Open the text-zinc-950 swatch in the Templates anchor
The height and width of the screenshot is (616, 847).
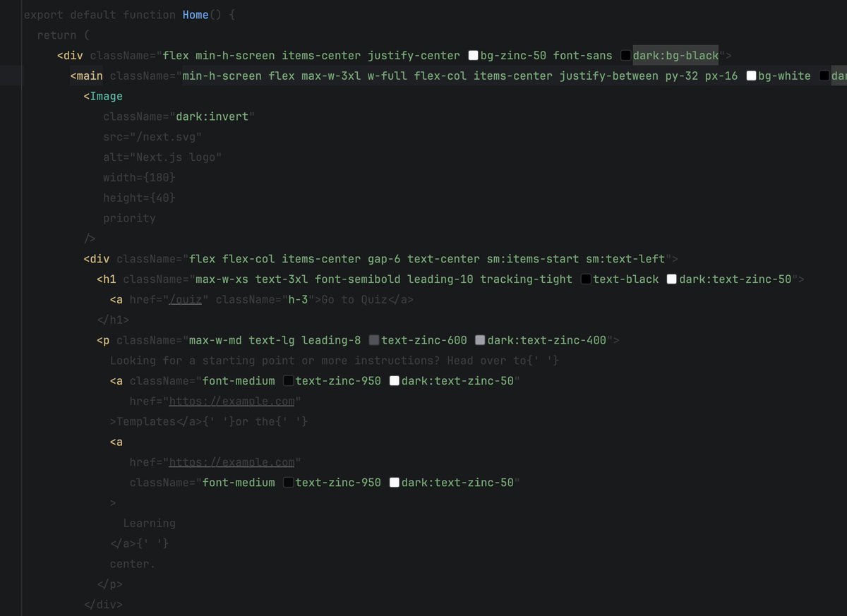point(288,381)
